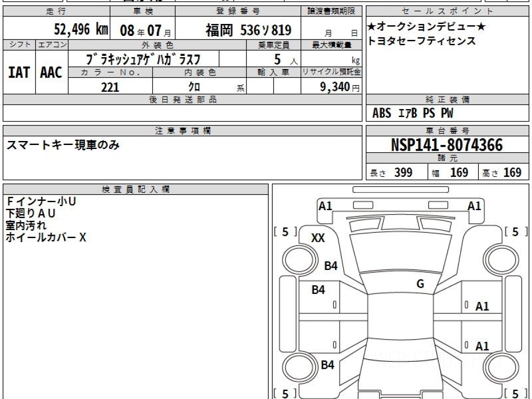Select inspector note 下廻りAU

pyautogui.click(x=31, y=213)
